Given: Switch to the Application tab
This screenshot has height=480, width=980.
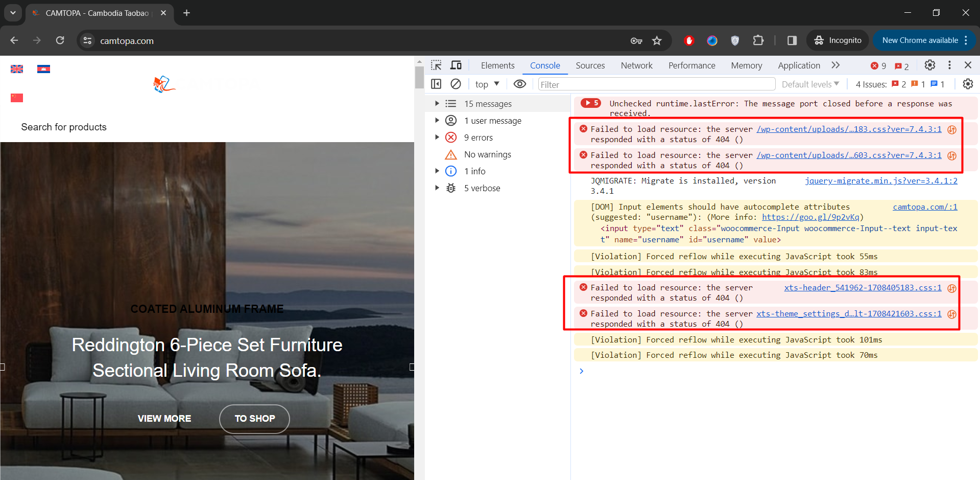Looking at the screenshot, I should (x=799, y=65).
